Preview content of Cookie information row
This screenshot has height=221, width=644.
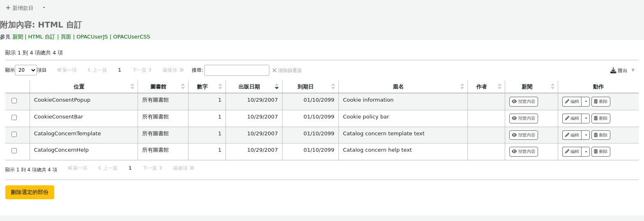click(523, 102)
